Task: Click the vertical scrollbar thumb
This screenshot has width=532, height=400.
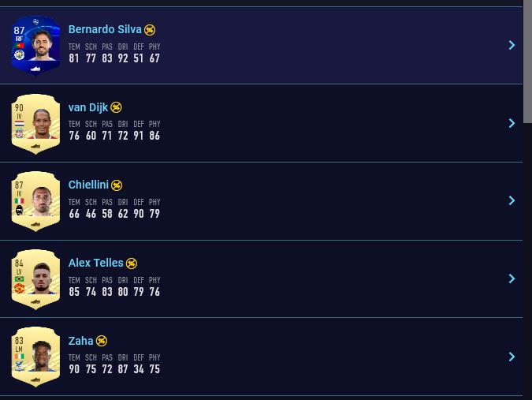Action: 527,63
